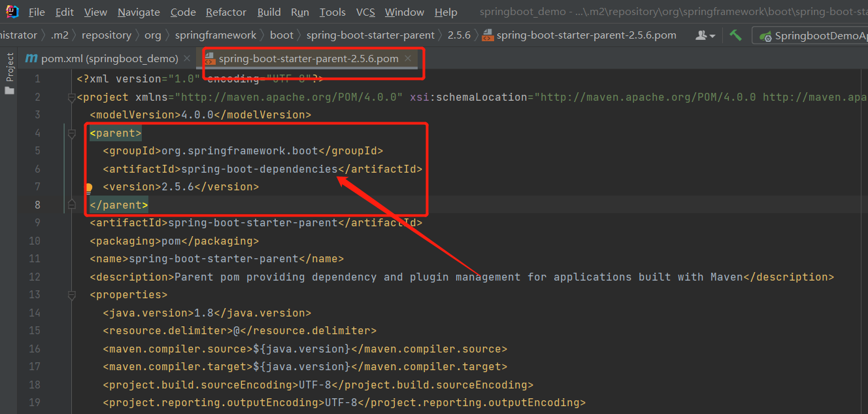Click line number 13 in the gutter
The image size is (868, 414).
click(x=35, y=295)
